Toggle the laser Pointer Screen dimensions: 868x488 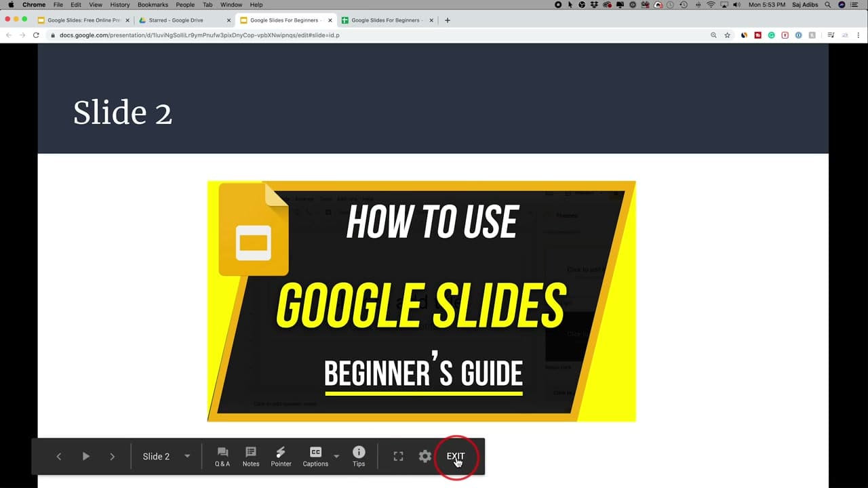(281, 457)
